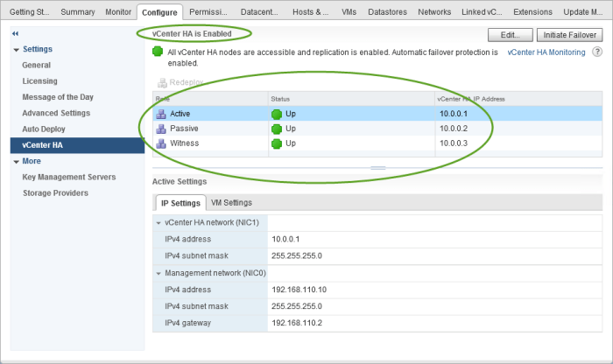Viewport: 613px width, 364px height.
Task: Click the vCenter HA IP Address column header
Action: click(518, 99)
